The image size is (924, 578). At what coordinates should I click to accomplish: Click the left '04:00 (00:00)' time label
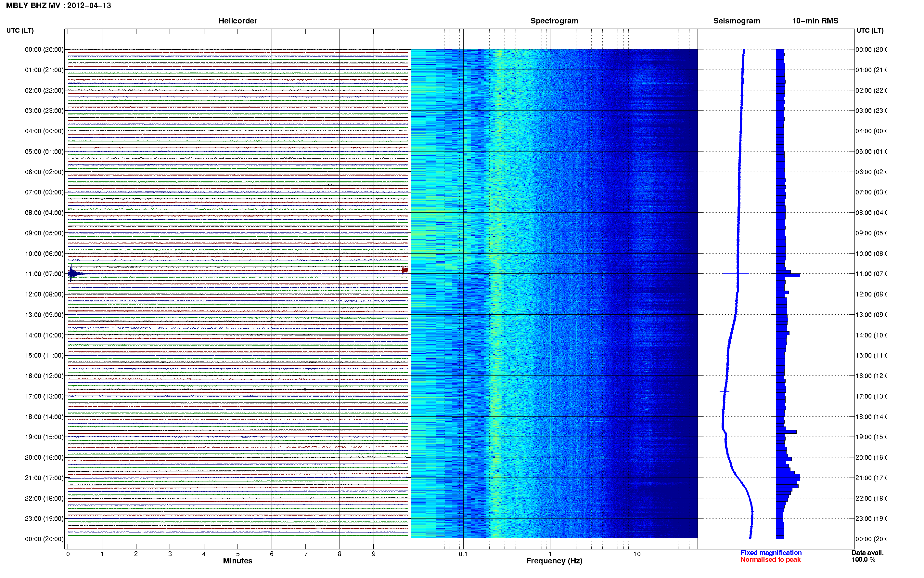point(44,131)
